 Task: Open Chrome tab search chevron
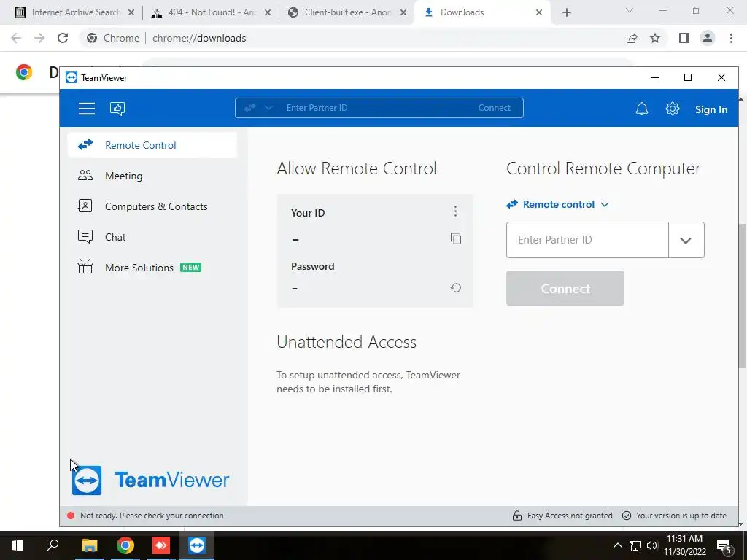coord(630,10)
